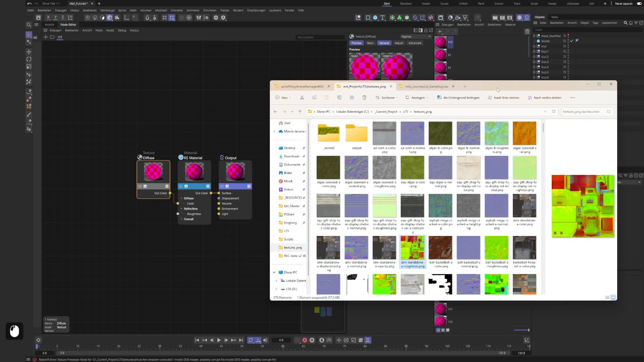This screenshot has height=362, width=644.
Task: Refresh the Explorer folder view
Action: pyautogui.click(x=554, y=112)
